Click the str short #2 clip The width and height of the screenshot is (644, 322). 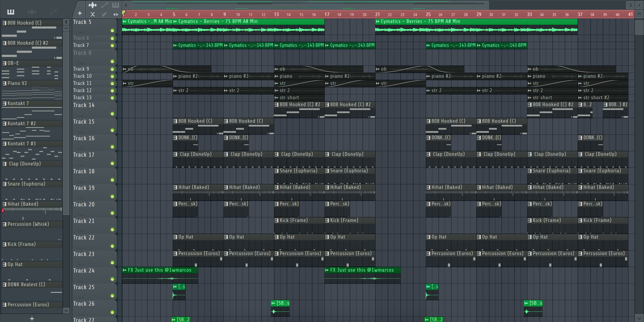point(603,98)
